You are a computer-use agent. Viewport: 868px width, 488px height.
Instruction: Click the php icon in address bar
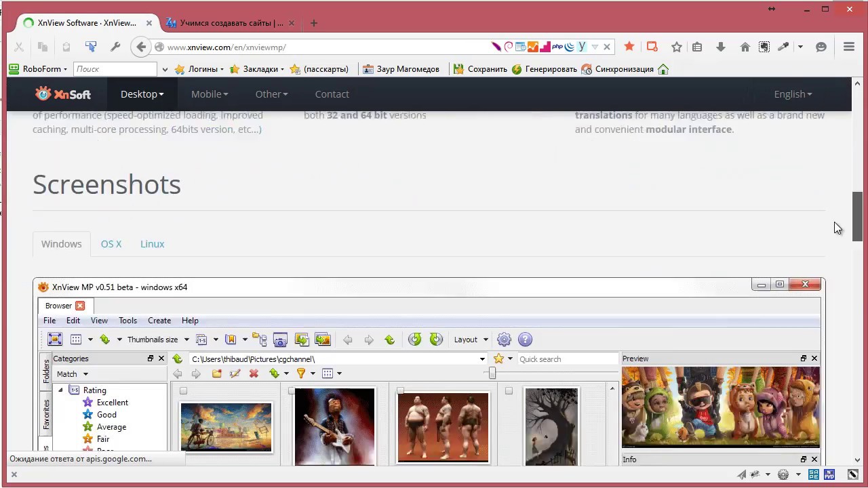tap(557, 47)
